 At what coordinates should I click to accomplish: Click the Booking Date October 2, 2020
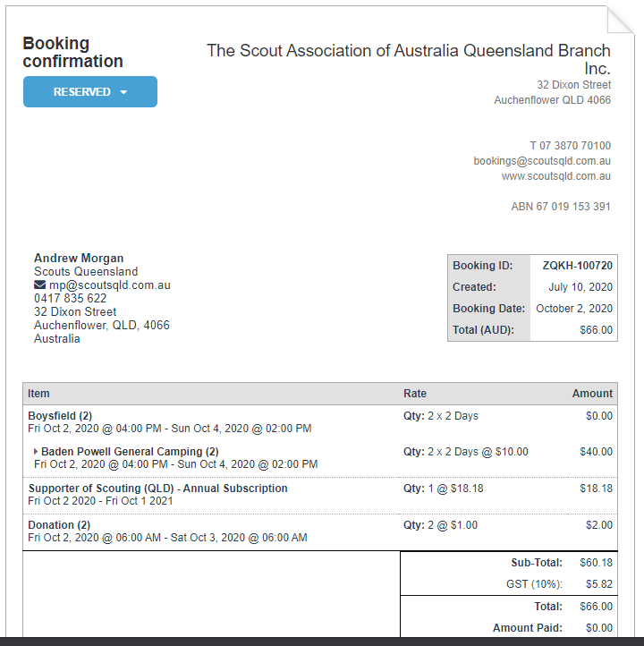[x=574, y=309]
